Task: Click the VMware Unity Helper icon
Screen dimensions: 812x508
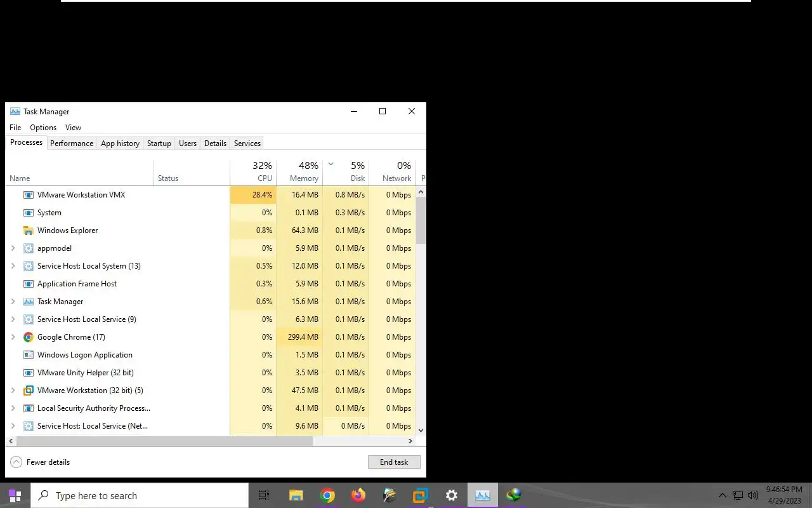Action: point(28,373)
